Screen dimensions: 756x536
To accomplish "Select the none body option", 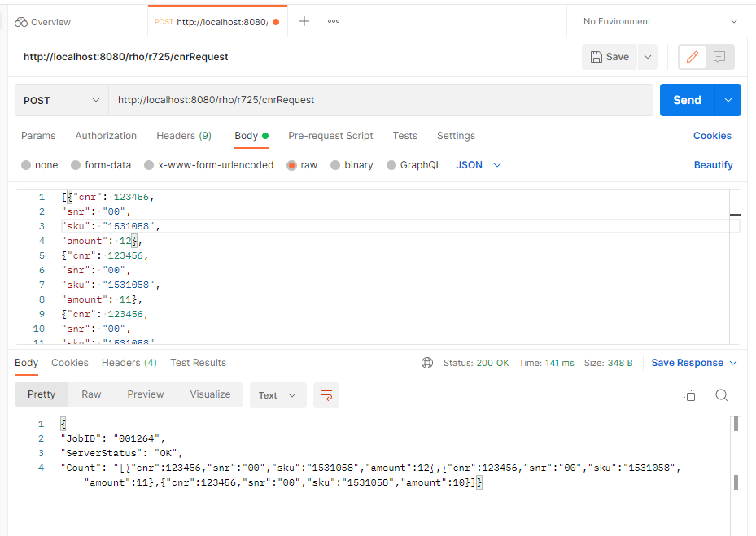I will 39,164.
